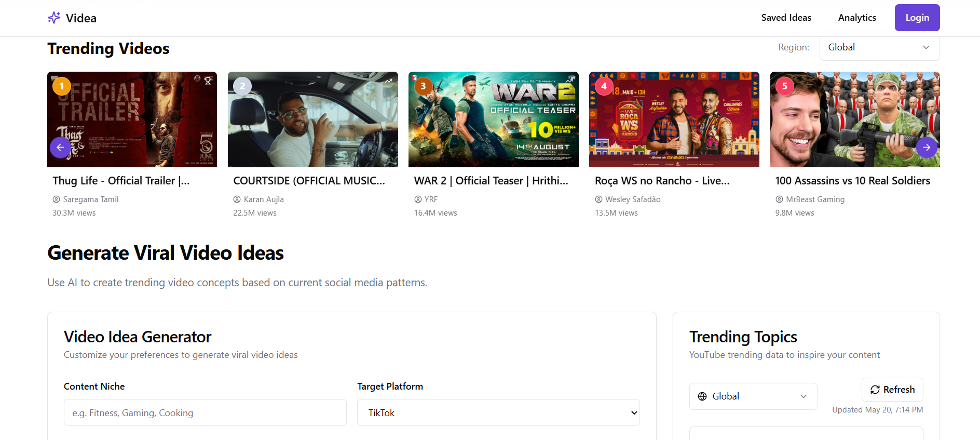
Task: Open the Region Global dropdown for trending videos
Action: click(879, 47)
